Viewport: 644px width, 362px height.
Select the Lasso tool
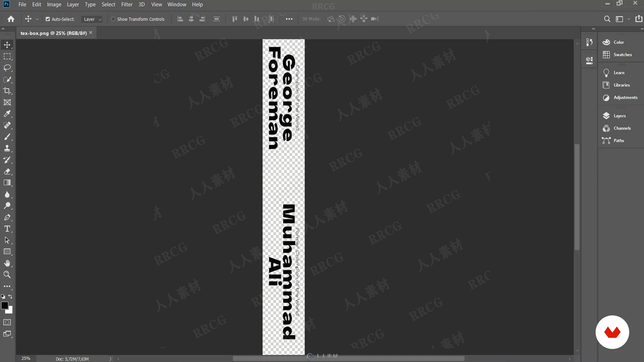(x=8, y=68)
